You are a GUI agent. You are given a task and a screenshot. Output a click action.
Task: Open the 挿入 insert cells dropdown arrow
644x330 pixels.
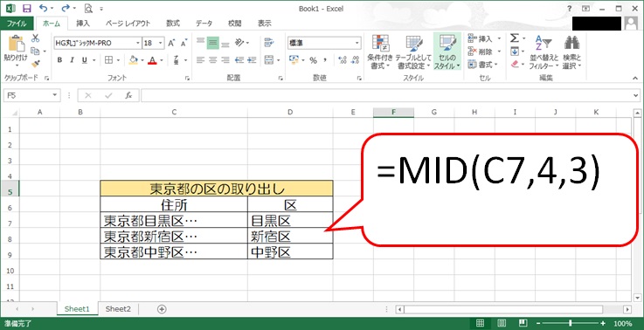(500, 38)
